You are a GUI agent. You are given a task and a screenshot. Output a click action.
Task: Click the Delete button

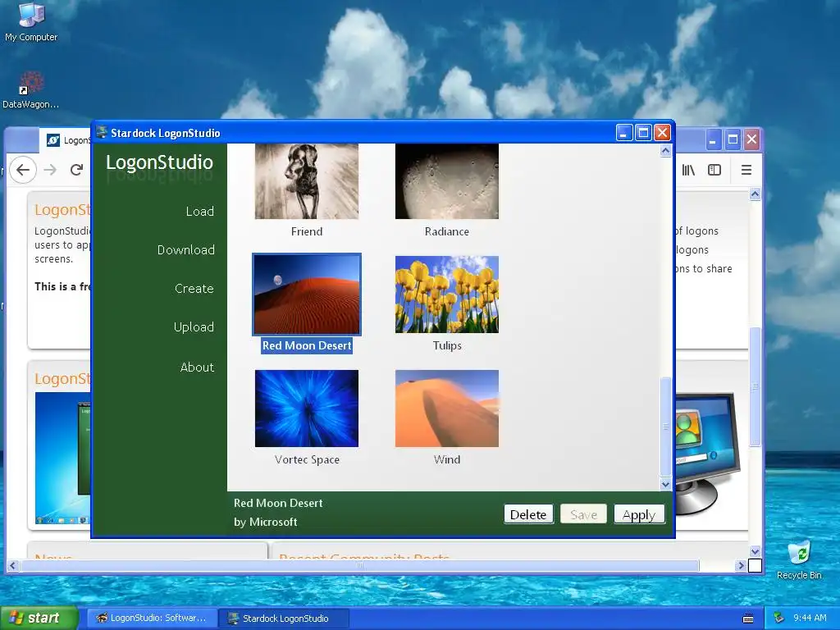(x=528, y=514)
